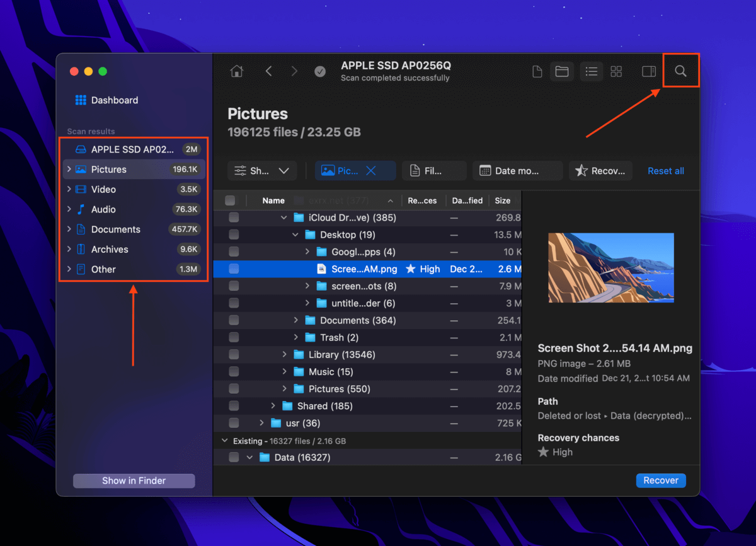Check the Library (13546) row checkbox
Image resolution: width=756 pixels, height=546 pixels.
[x=234, y=355]
